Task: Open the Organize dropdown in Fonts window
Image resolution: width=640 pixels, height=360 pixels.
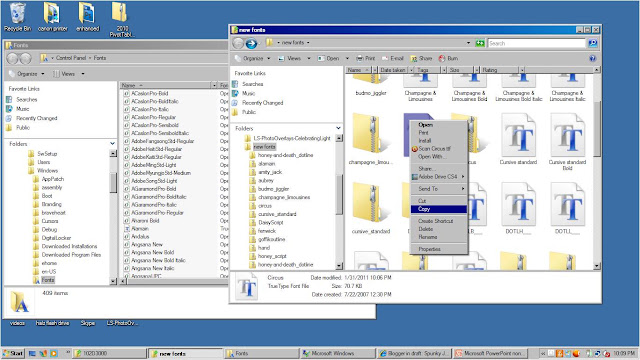Action: click(27, 74)
